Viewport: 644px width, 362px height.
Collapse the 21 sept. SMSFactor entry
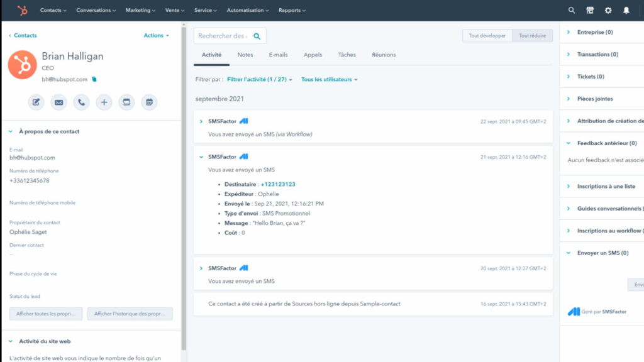pyautogui.click(x=201, y=156)
